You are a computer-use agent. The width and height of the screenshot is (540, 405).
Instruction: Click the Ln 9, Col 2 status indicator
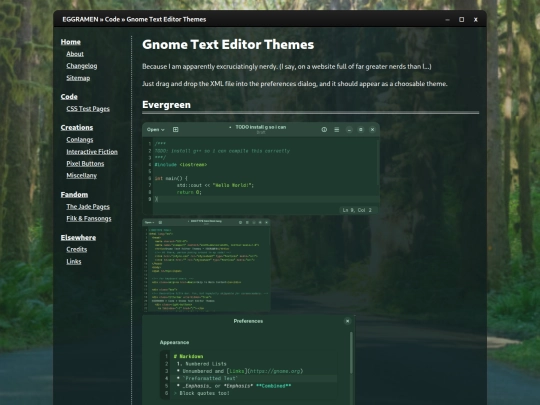357,210
